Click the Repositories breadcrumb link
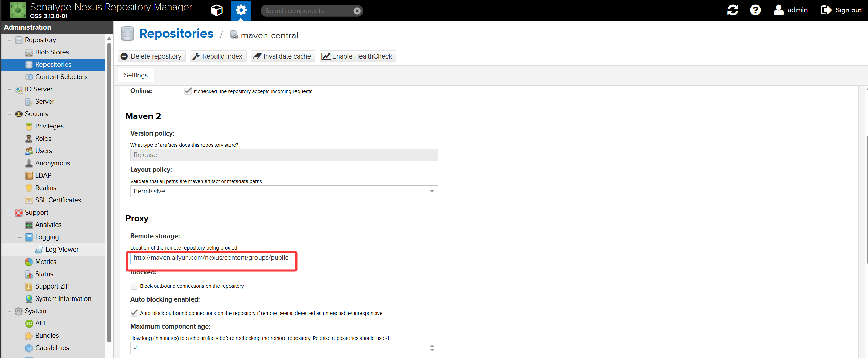This screenshot has height=358, width=868. (176, 34)
